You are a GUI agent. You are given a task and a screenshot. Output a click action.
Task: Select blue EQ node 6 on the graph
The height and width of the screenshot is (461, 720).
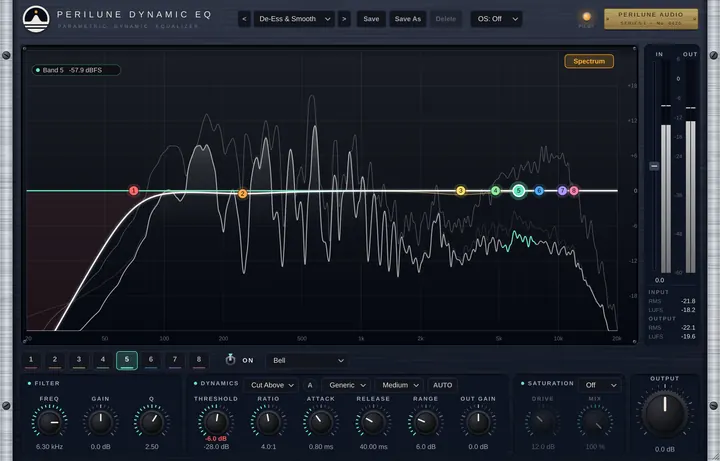click(x=539, y=191)
